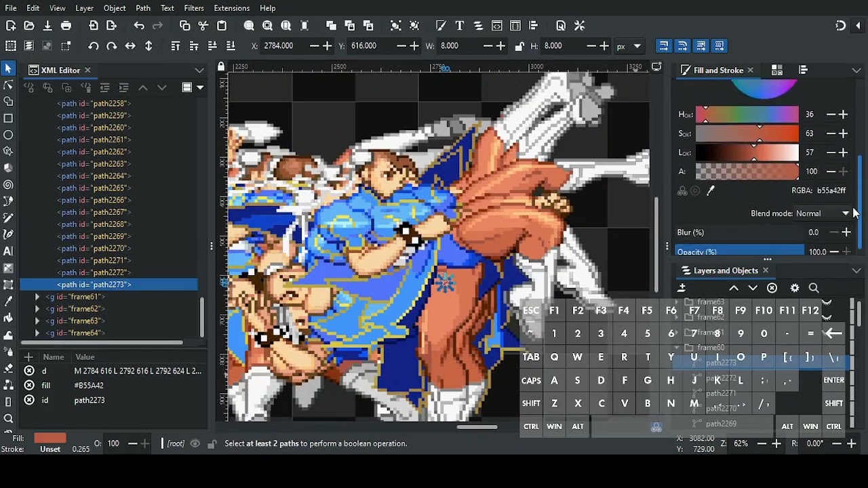Expand the frame61 group node
This screenshot has height=488, width=868.
pyautogui.click(x=37, y=297)
